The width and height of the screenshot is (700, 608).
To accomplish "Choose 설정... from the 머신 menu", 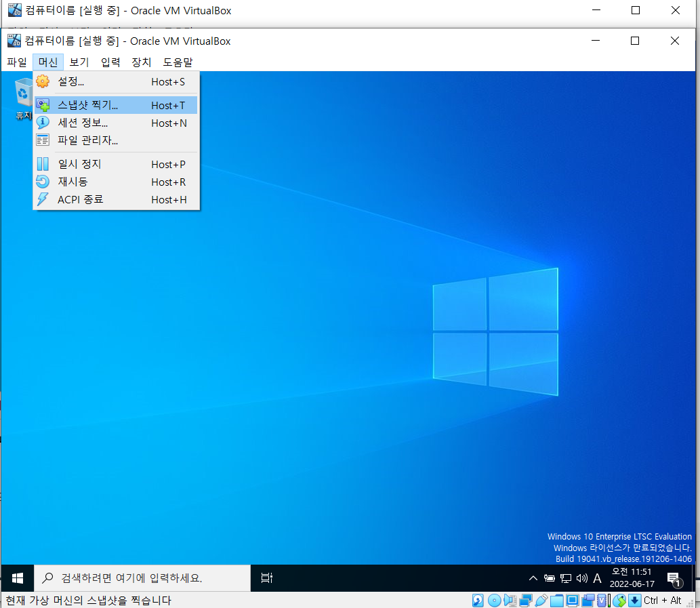I will pos(116,82).
